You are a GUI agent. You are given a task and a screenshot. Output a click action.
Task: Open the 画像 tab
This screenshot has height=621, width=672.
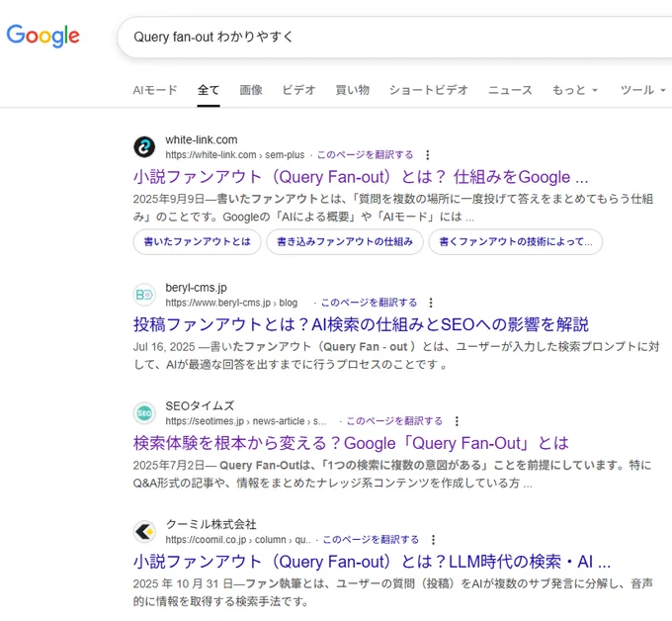251,90
